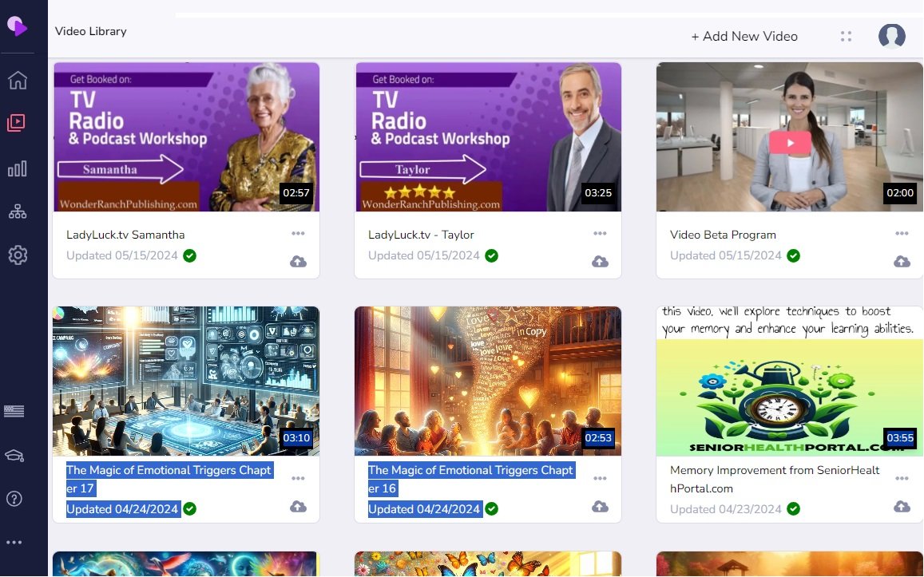924x577 pixels.
Task: Click cloud upload icon for Video Beta Program
Action: pyautogui.click(x=902, y=262)
